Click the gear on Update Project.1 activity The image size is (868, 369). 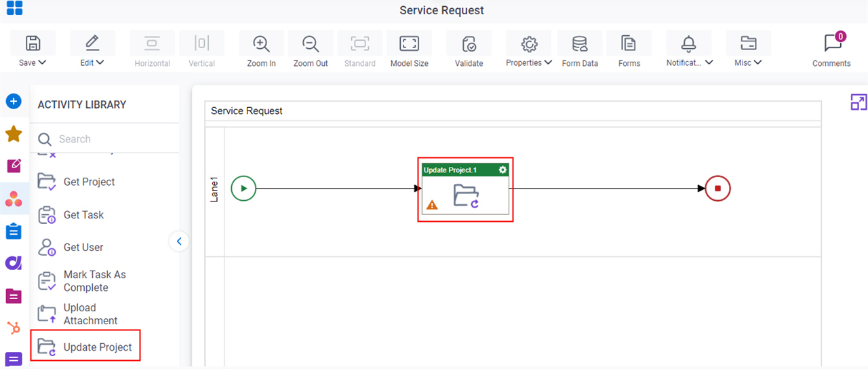[x=502, y=170]
